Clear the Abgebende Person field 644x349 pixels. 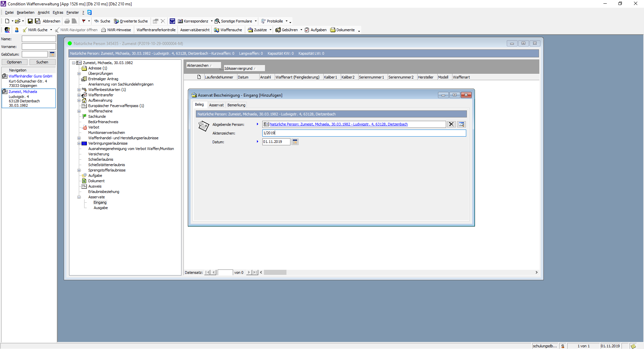[451, 124]
